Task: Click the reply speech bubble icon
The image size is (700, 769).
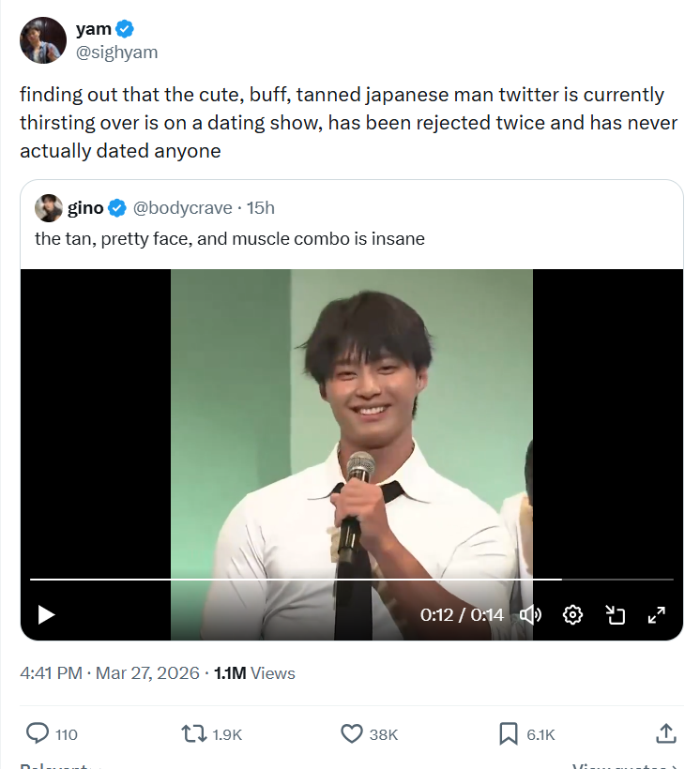Action: point(38,733)
